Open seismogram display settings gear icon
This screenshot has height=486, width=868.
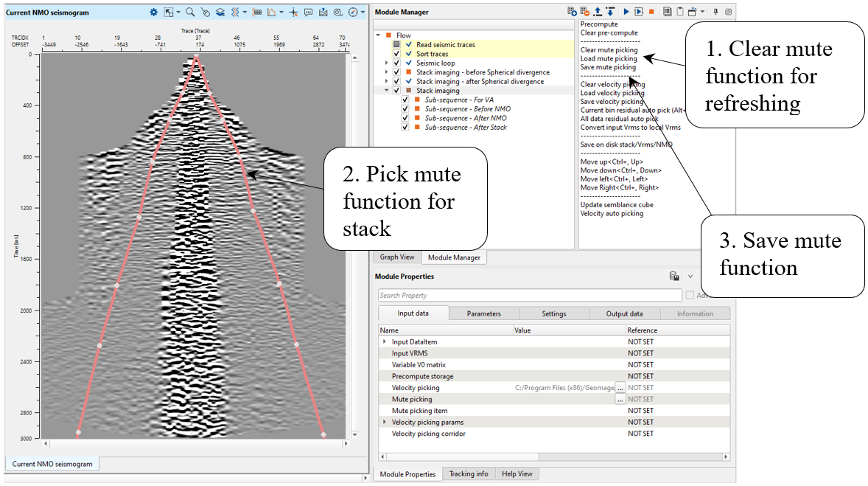(154, 12)
